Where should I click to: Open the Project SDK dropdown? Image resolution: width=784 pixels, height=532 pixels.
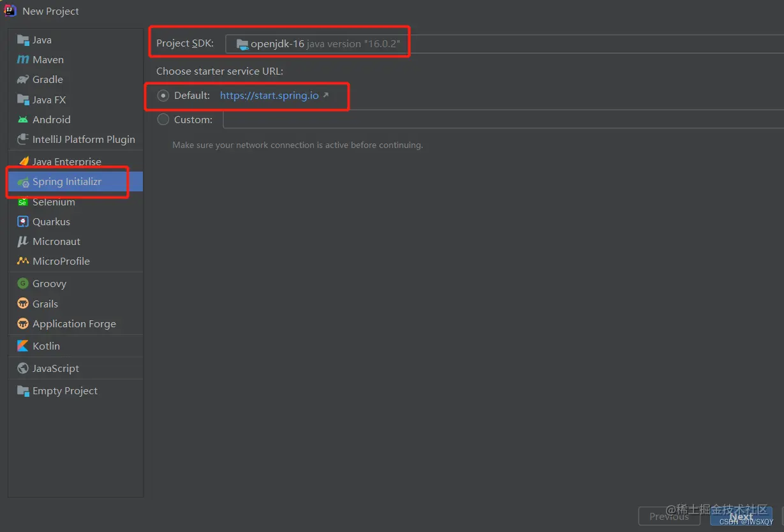tap(504, 44)
